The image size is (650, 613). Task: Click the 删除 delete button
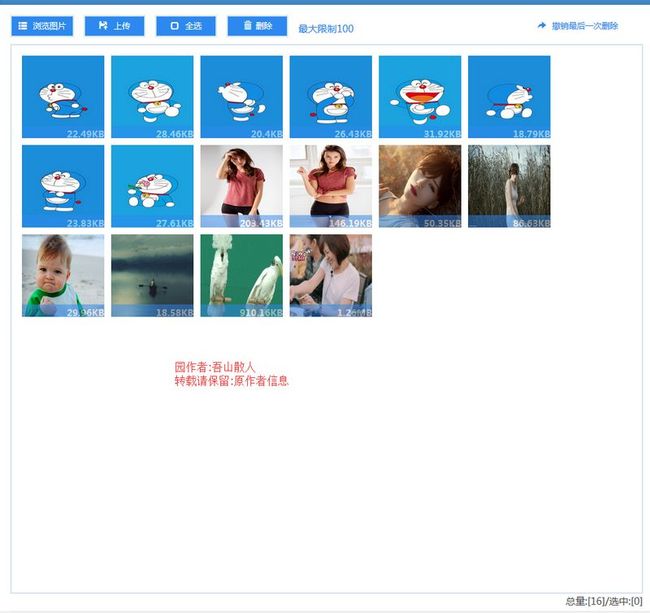click(x=257, y=26)
